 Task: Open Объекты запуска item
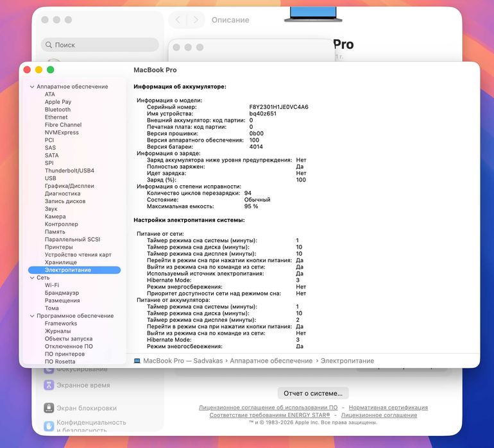pyautogui.click(x=69, y=339)
